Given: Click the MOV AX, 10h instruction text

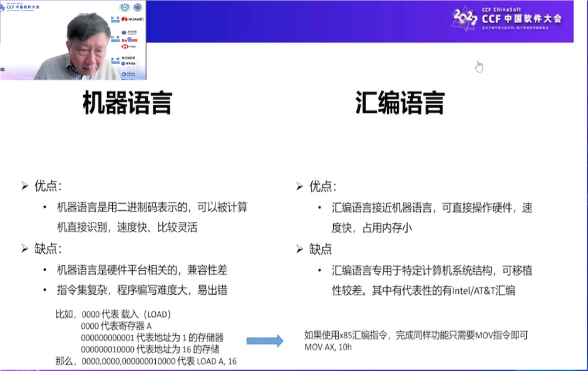Looking at the screenshot, I should click(x=328, y=347).
